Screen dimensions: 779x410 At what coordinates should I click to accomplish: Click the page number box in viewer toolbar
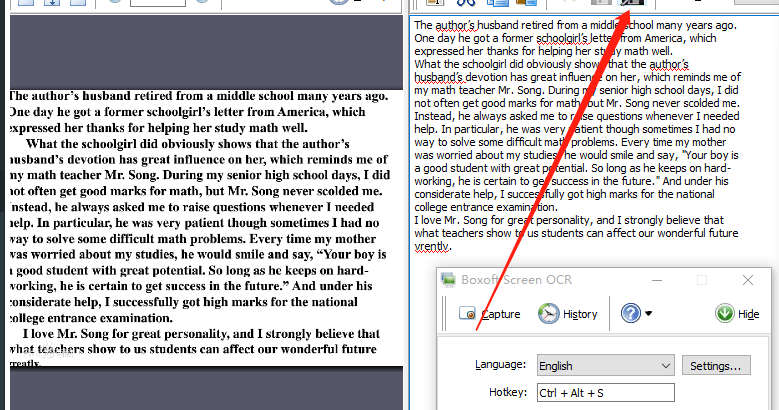pos(157,2)
